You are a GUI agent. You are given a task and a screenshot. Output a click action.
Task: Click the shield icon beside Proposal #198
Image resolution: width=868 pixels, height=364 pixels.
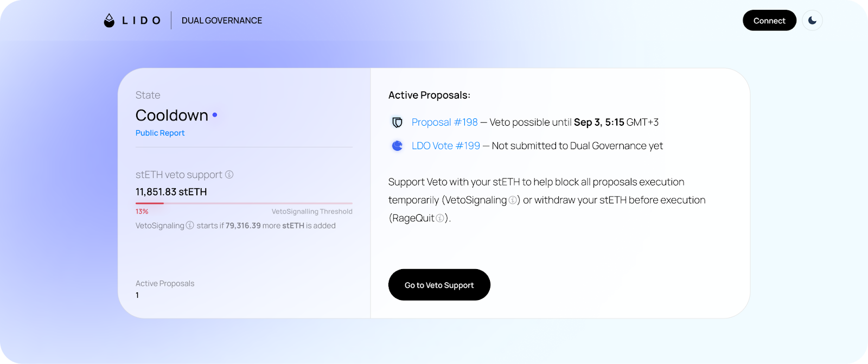point(397,123)
